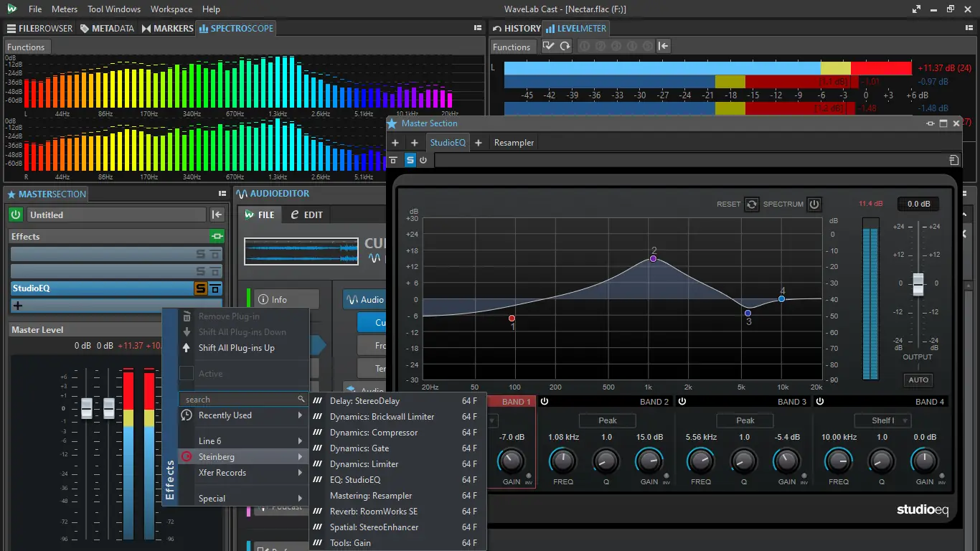Click the AUTO output button
The width and height of the screenshot is (980, 551).
pos(918,380)
